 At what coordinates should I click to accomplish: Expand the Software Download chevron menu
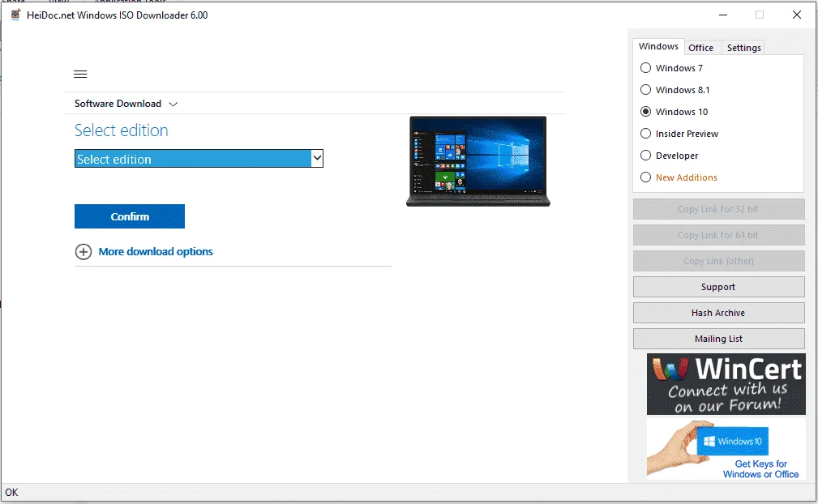pyautogui.click(x=173, y=105)
